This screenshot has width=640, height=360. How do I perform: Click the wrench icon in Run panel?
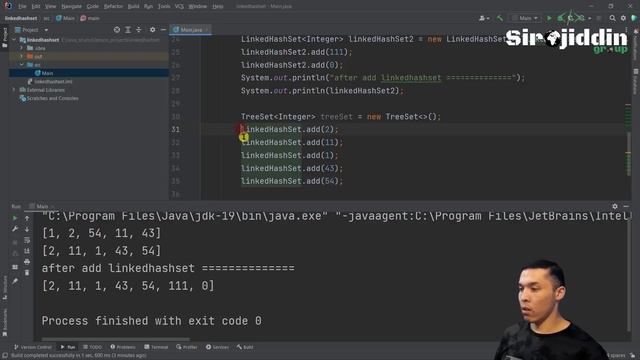(15, 229)
